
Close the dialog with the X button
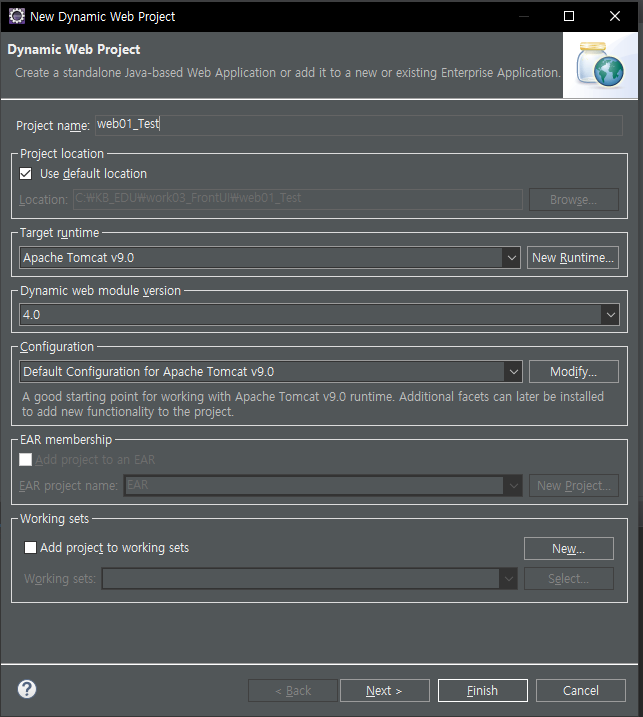click(x=615, y=16)
